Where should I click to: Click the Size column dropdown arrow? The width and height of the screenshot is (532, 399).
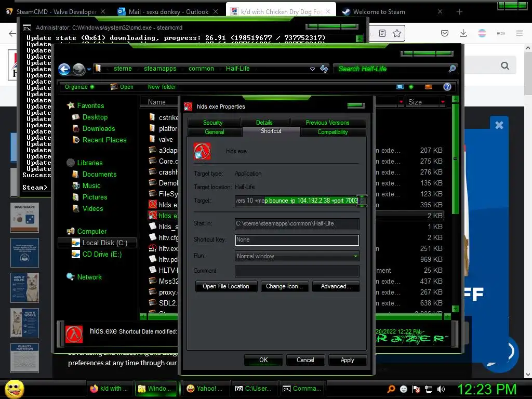pos(443,102)
